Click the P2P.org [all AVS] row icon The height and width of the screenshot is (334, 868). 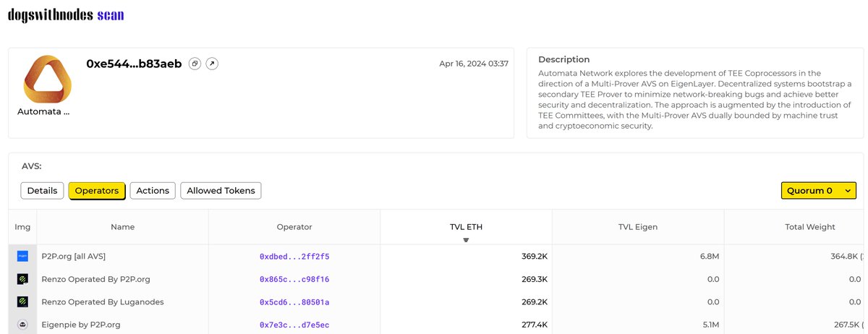(22, 257)
